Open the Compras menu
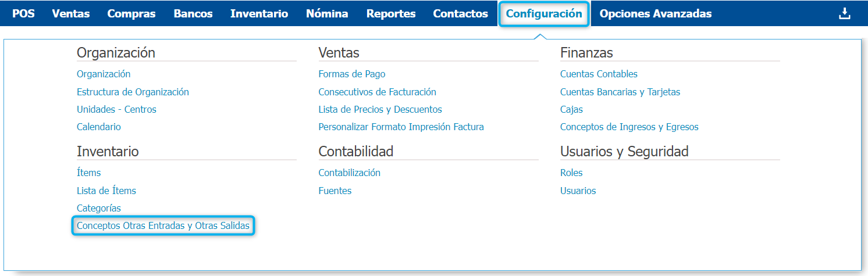Screen dimensions: 868x276 131,13
